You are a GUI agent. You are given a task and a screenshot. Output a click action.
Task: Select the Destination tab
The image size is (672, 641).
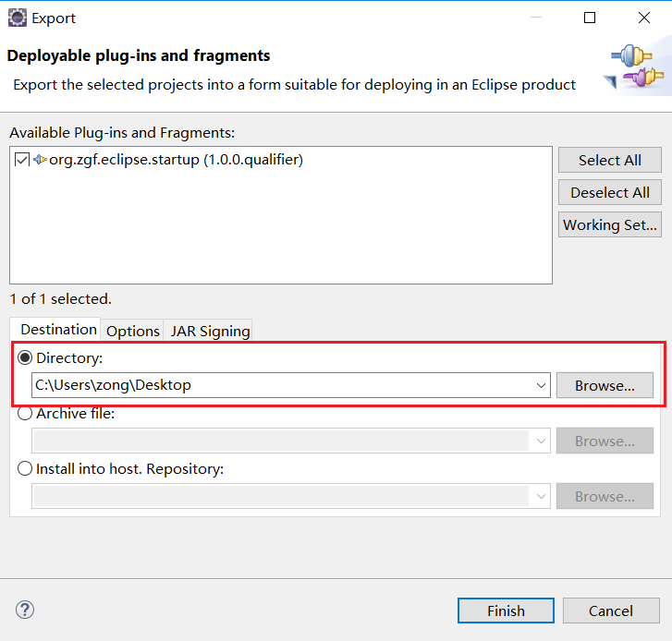58,330
